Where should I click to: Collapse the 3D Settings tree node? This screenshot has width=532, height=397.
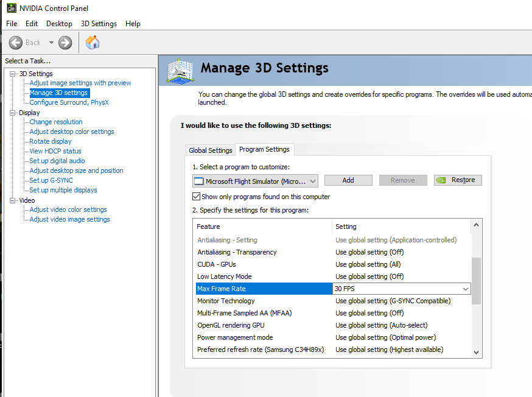[x=13, y=74]
